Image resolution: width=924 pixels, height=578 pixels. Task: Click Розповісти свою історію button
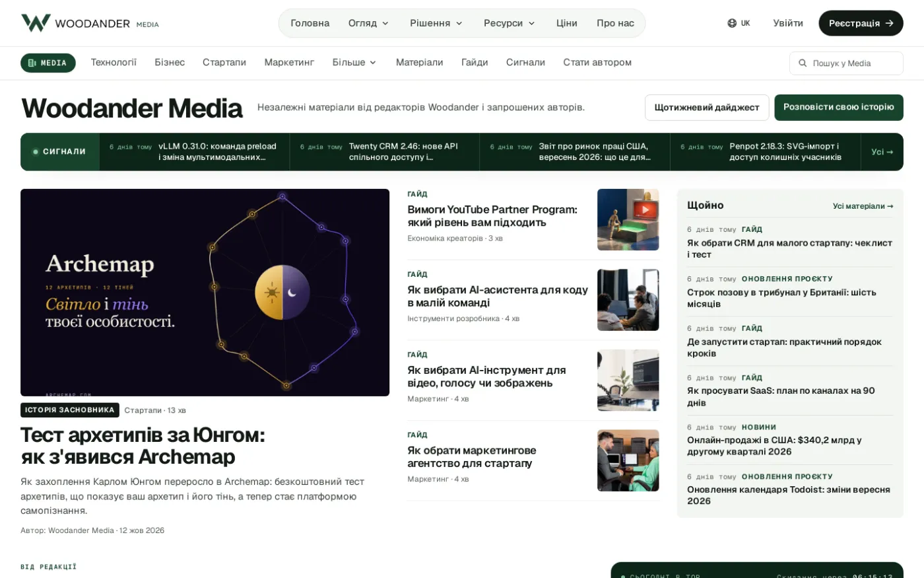tap(839, 107)
